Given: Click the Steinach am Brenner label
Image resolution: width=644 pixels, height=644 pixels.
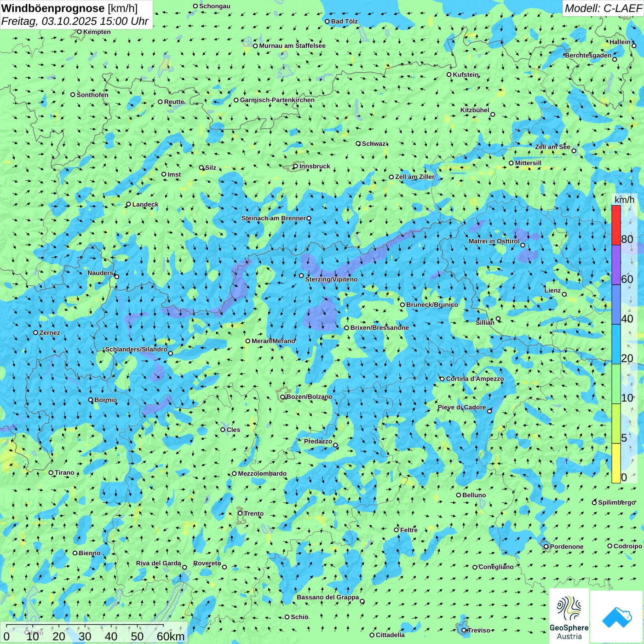Looking at the screenshot, I should pos(274,218).
